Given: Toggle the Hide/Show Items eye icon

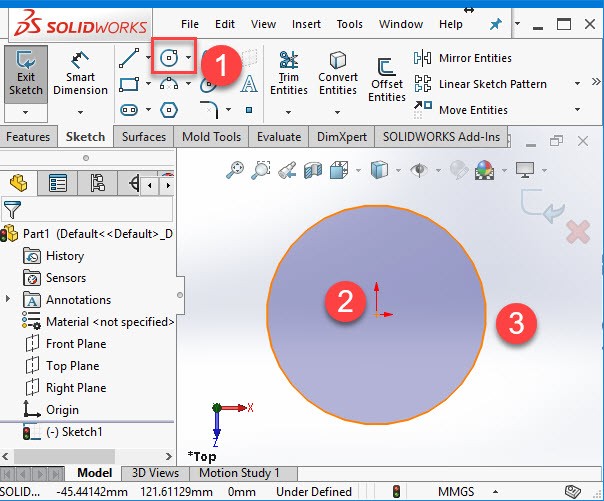Looking at the screenshot, I should click(419, 170).
